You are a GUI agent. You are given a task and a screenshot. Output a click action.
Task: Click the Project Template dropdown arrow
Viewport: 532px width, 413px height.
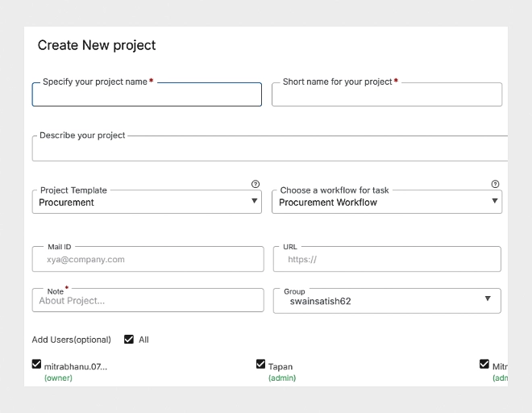[255, 202]
